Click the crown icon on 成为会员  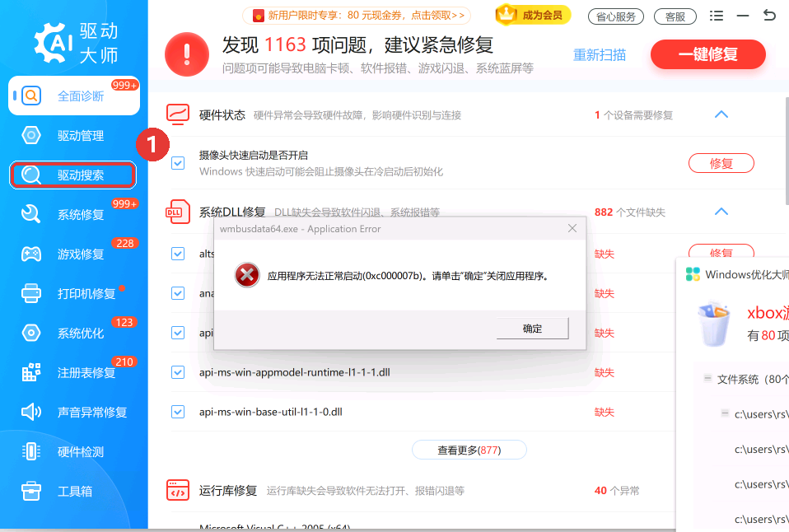[x=507, y=15]
